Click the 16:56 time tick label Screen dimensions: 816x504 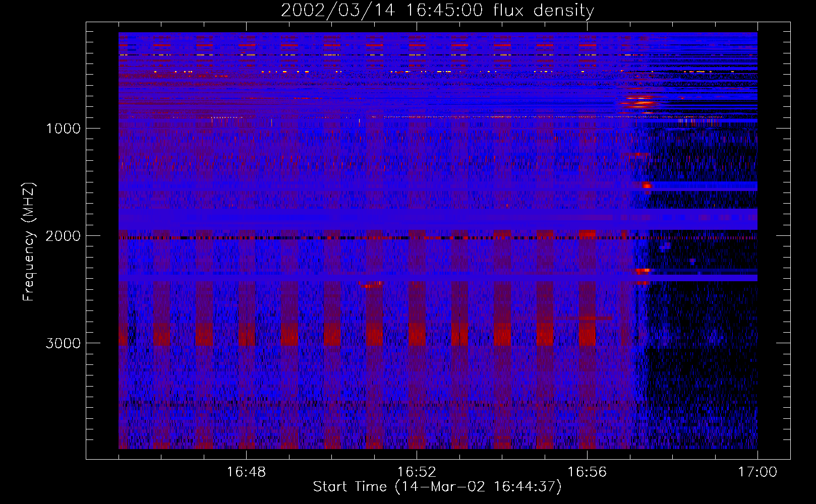pos(587,472)
